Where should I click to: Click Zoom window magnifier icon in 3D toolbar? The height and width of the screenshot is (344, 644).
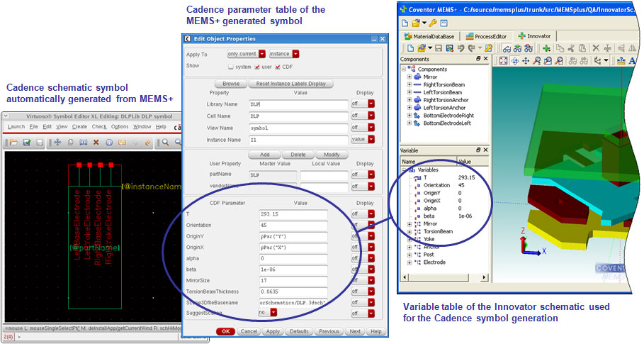548,61
